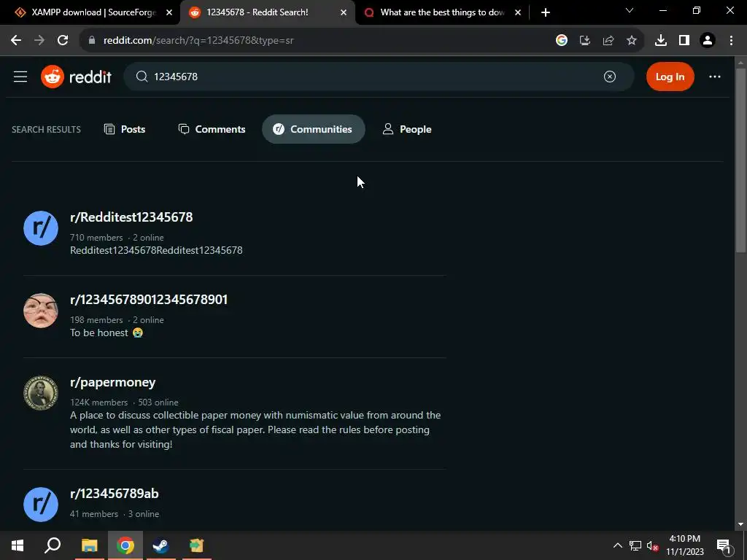Filter search results by People
Image resolution: width=747 pixels, height=560 pixels.
(x=407, y=129)
